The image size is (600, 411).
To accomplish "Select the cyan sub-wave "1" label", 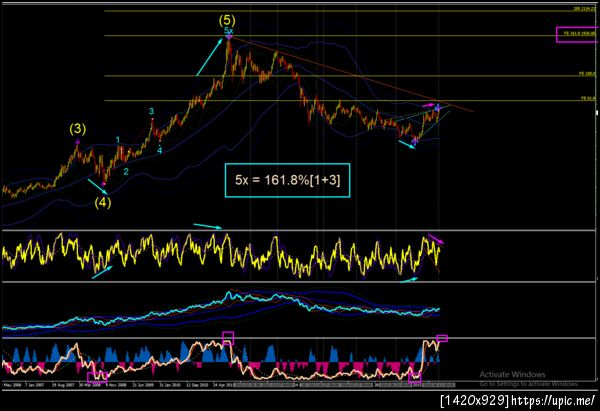I will coord(118,140).
